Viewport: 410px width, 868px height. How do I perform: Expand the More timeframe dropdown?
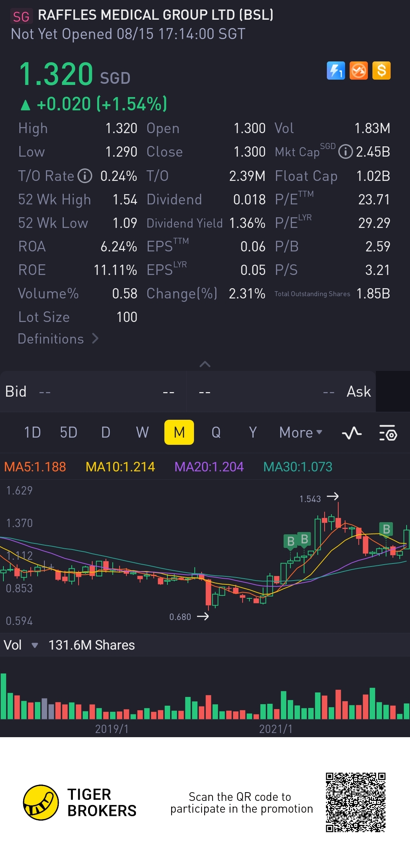click(x=301, y=433)
